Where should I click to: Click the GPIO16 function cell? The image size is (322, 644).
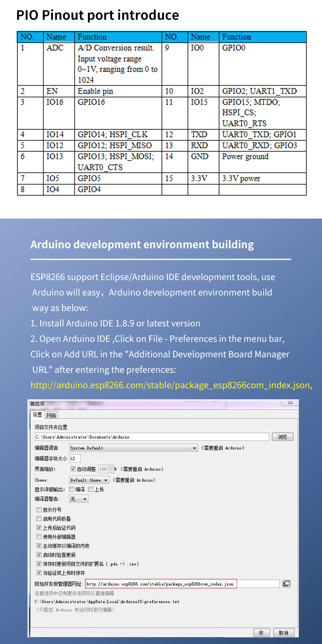[118, 113]
